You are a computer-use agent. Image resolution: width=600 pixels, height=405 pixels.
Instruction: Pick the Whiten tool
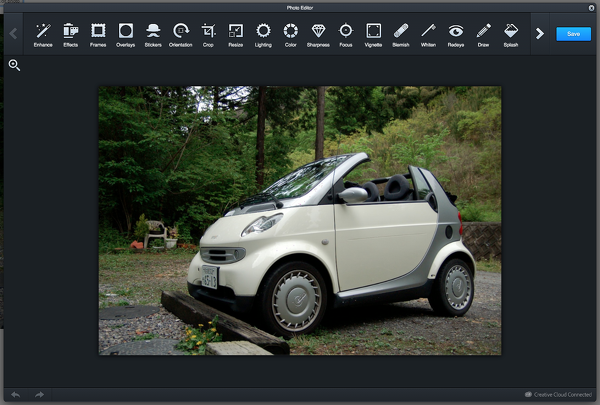click(x=429, y=35)
